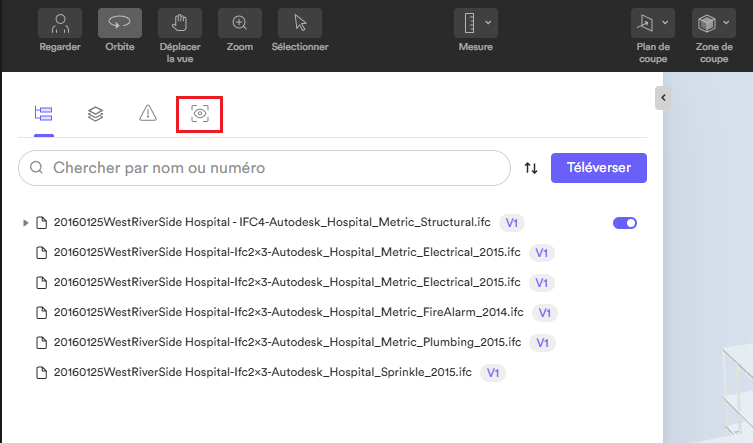Activate the Orbite tool
This screenshot has height=443, width=753.
(120, 23)
